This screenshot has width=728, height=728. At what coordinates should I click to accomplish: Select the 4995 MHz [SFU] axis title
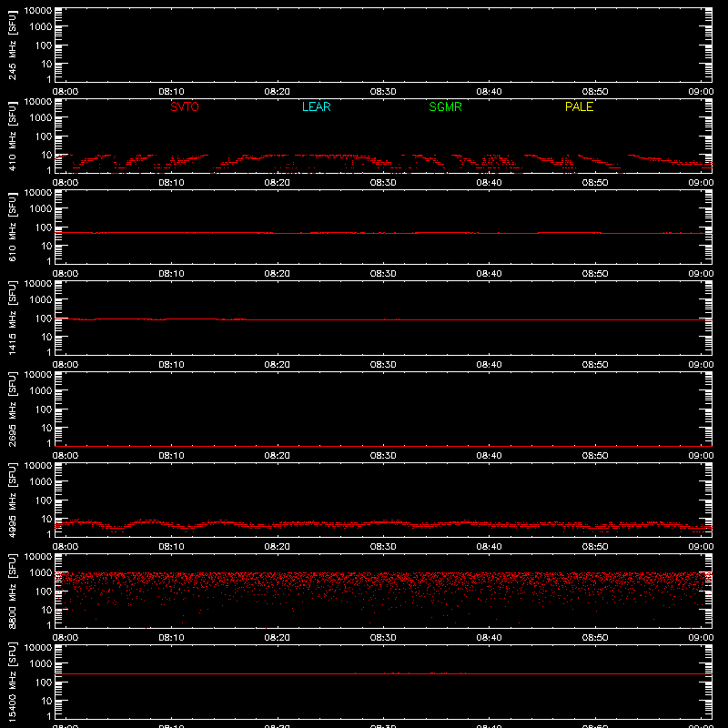pos(12,500)
